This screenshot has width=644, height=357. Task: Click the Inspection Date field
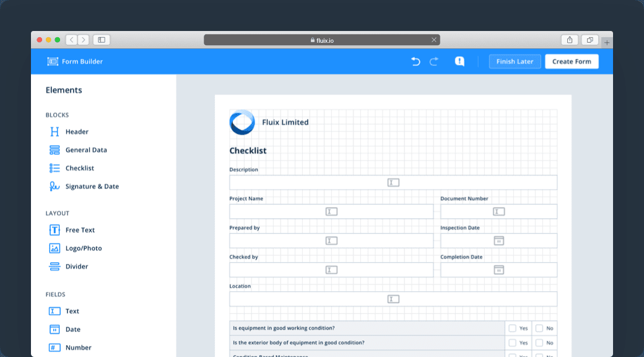[x=498, y=240]
